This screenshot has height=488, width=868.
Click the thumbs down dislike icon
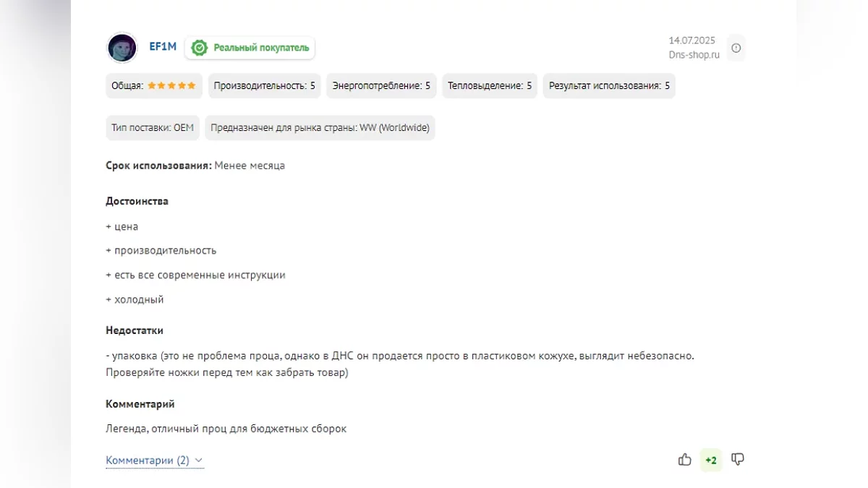pos(738,460)
